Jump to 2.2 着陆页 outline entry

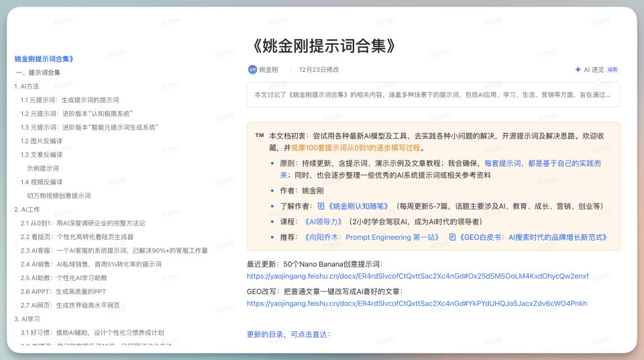pyautogui.click(x=77, y=237)
